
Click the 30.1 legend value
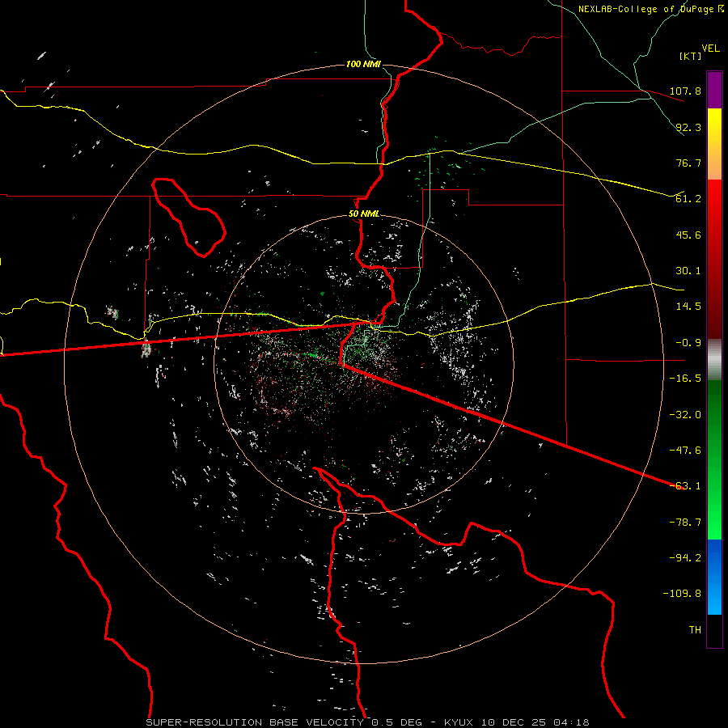688,271
